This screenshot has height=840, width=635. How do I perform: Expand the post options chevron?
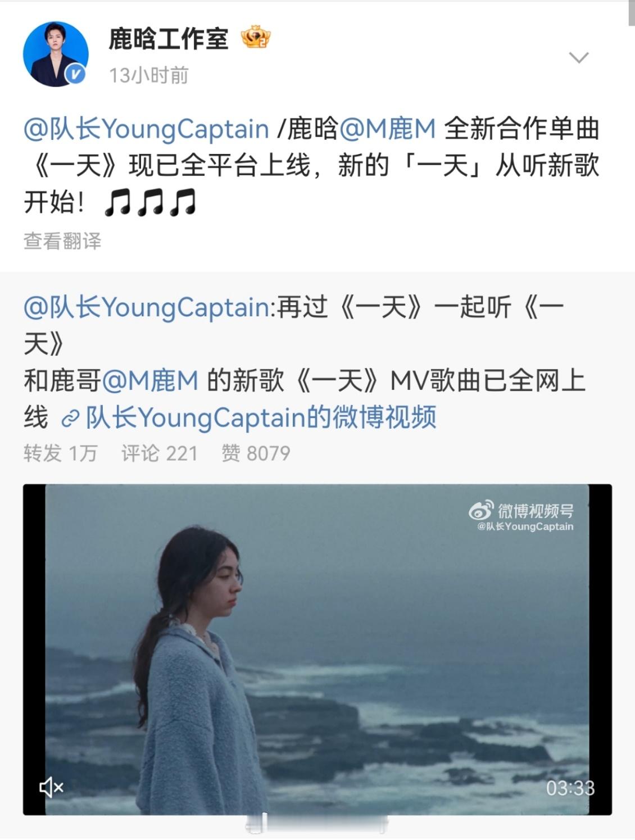coord(578,57)
